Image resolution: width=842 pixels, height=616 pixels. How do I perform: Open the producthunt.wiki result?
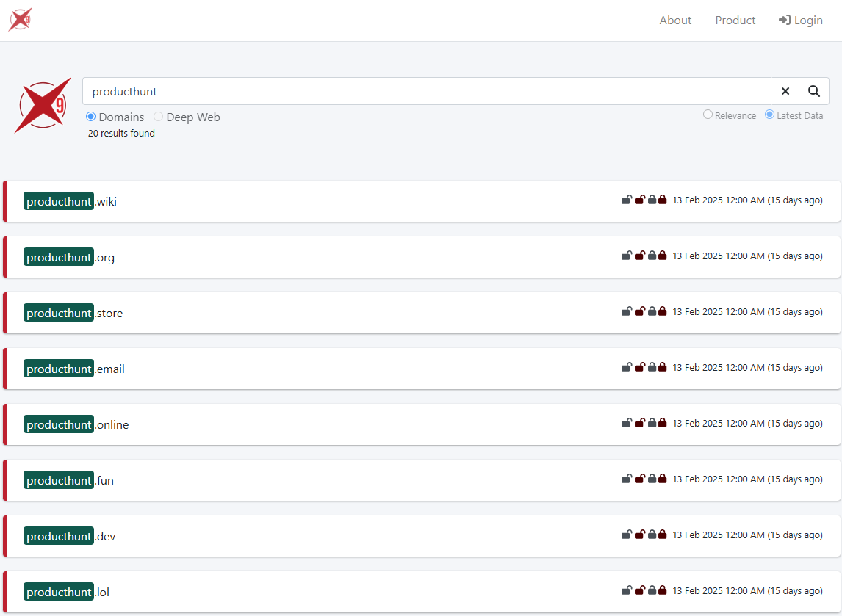[x=70, y=201]
